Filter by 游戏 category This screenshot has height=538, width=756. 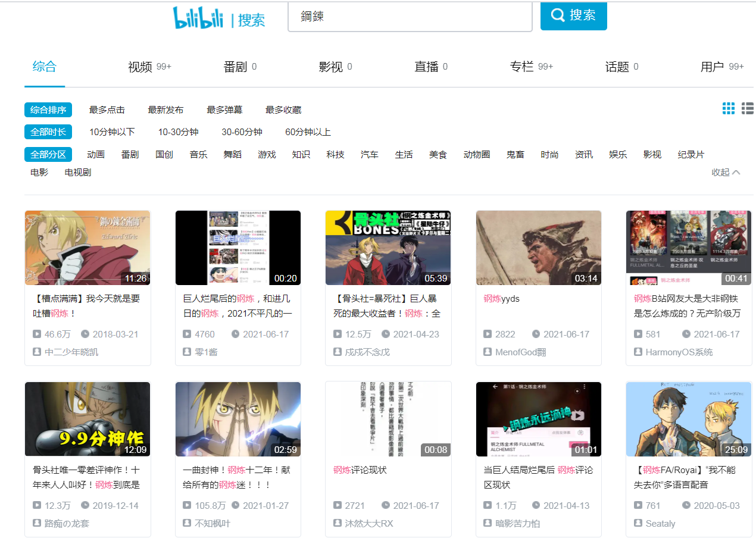(x=267, y=155)
